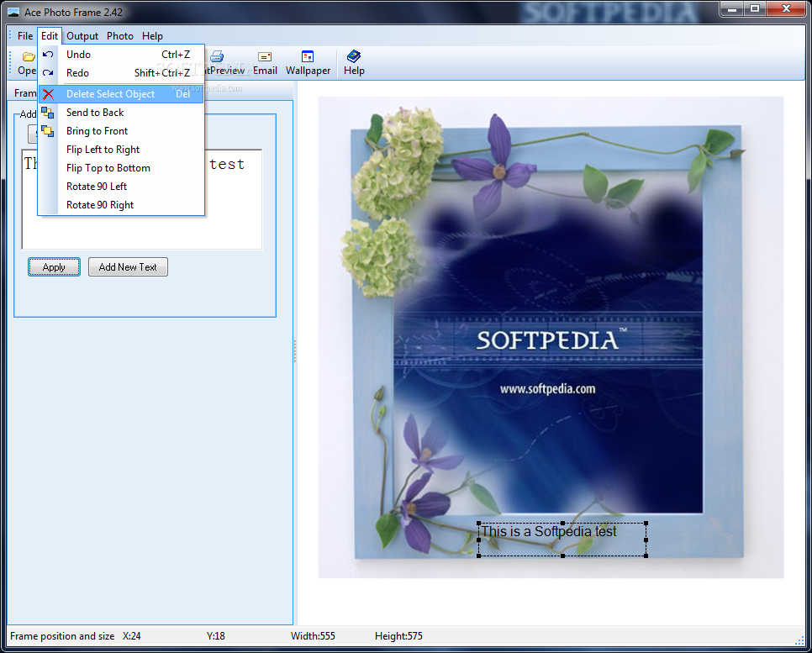
Task: Click the panel splitter grip handle
Action: coord(295,351)
